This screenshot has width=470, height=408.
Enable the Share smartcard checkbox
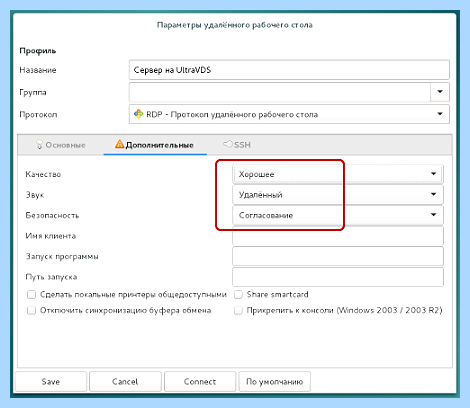coord(238,295)
